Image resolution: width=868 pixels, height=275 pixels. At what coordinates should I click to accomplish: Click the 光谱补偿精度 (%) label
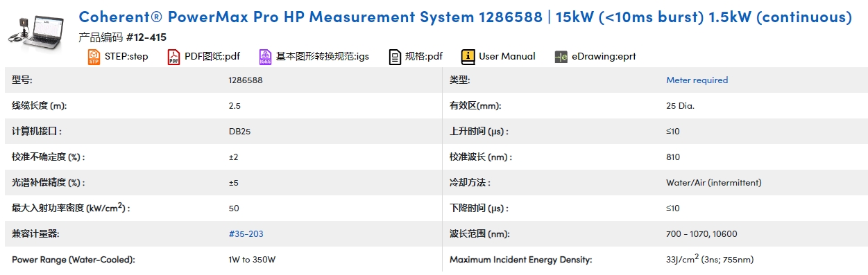click(x=49, y=183)
